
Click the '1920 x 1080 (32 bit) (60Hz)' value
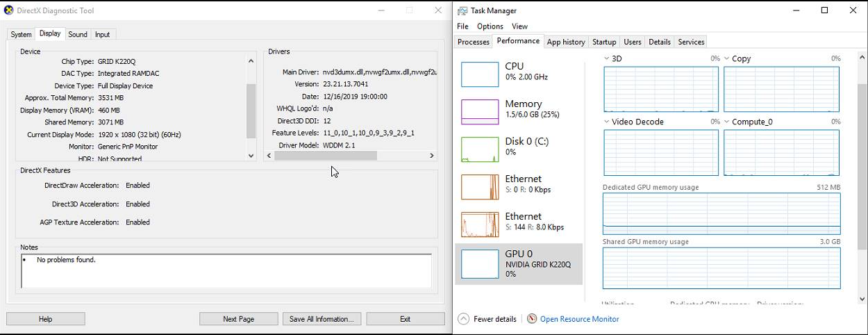[140, 135]
